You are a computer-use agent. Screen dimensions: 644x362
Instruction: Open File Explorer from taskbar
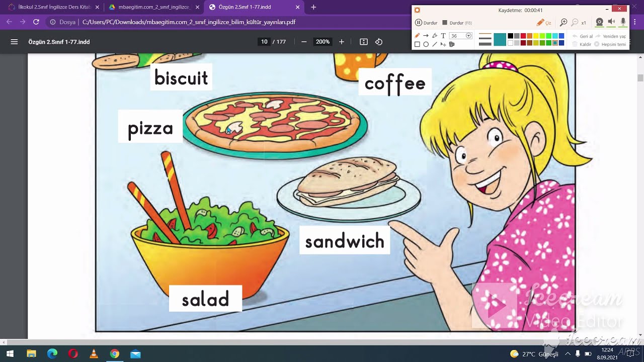(x=31, y=354)
